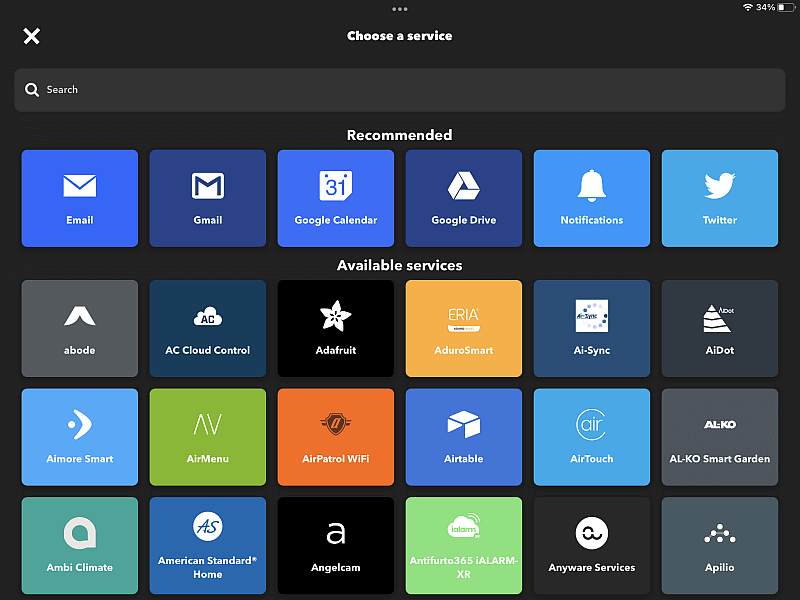800x600 pixels.
Task: Select AL-KO Smart Garden service
Action: 720,437
